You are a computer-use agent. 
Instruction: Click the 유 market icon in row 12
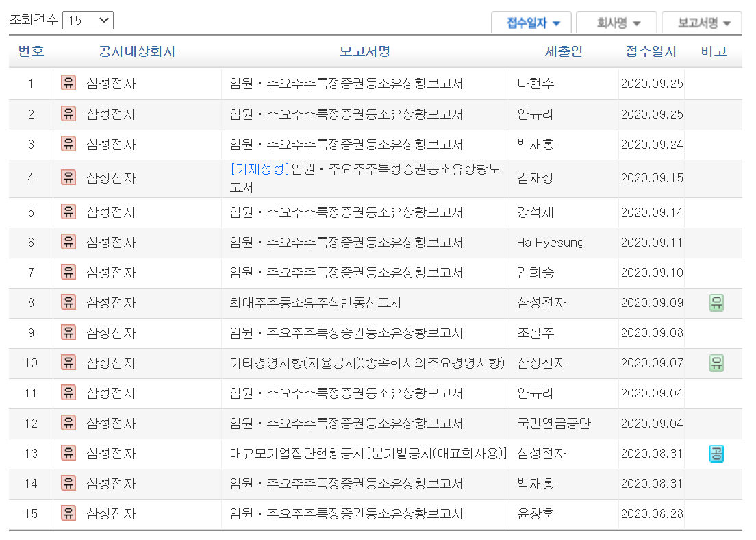pyautogui.click(x=68, y=423)
